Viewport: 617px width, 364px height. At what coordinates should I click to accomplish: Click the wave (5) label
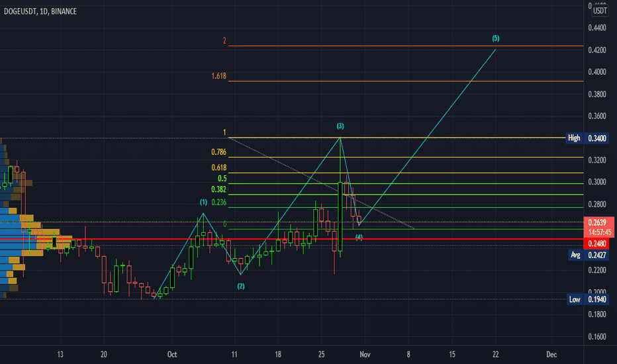tap(495, 38)
